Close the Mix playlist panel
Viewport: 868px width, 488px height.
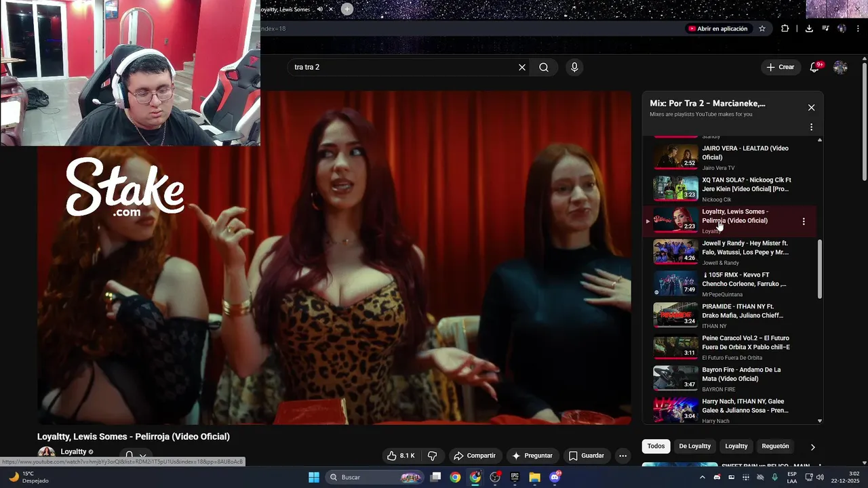tap(811, 107)
